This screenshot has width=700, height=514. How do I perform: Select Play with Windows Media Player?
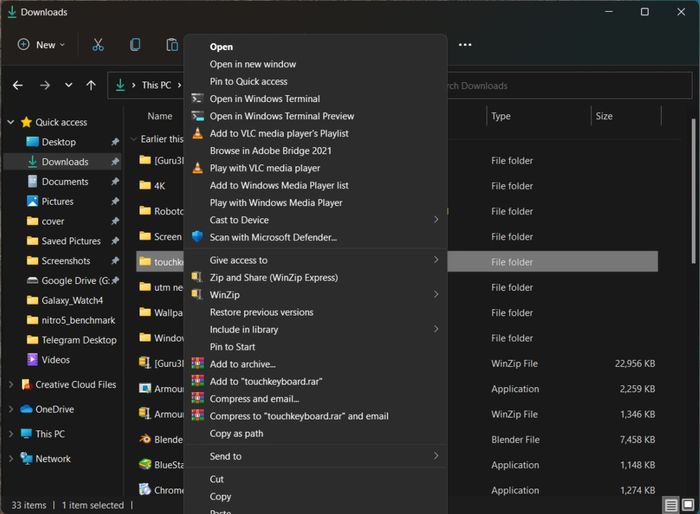pyautogui.click(x=316, y=203)
